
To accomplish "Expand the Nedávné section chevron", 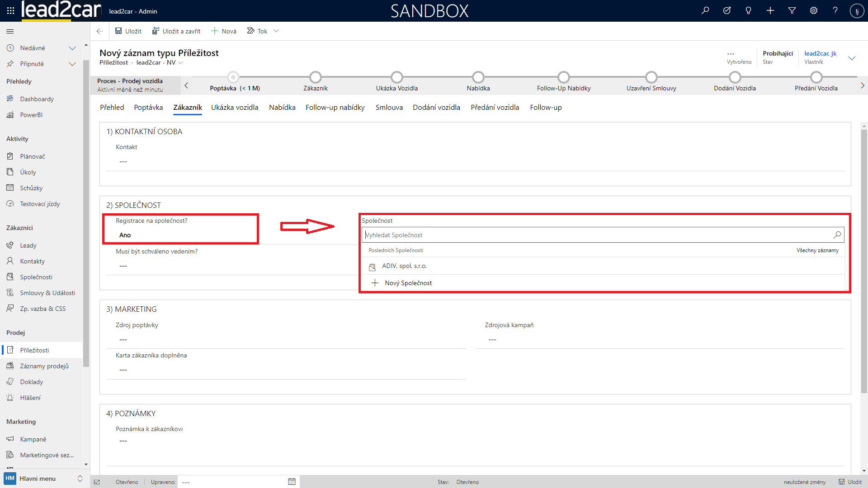I will click(72, 48).
